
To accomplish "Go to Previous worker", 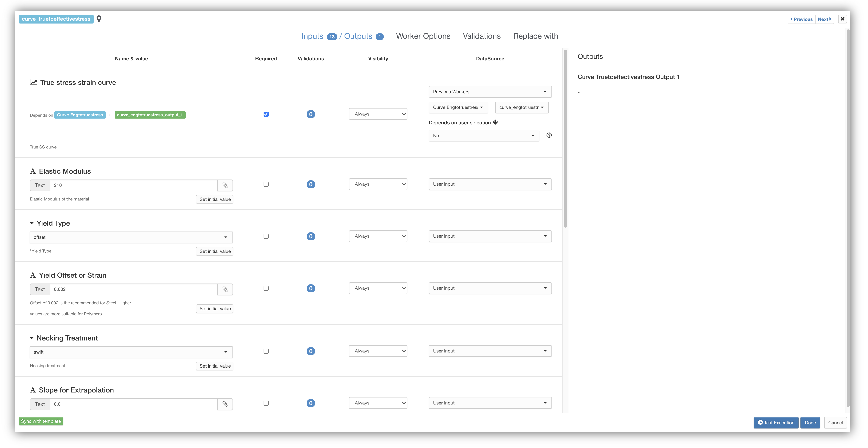I will click(x=801, y=19).
